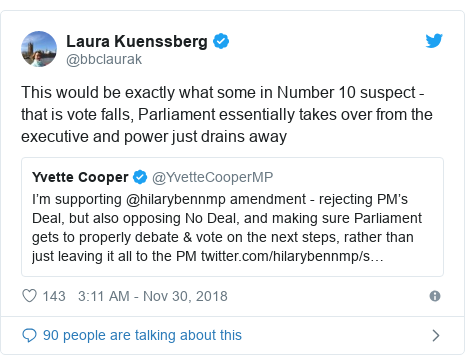This screenshot has height=364, width=465.
Task: Open the 3:11 AM - Nov 30, 2018 timestamp
Action: click(x=153, y=296)
